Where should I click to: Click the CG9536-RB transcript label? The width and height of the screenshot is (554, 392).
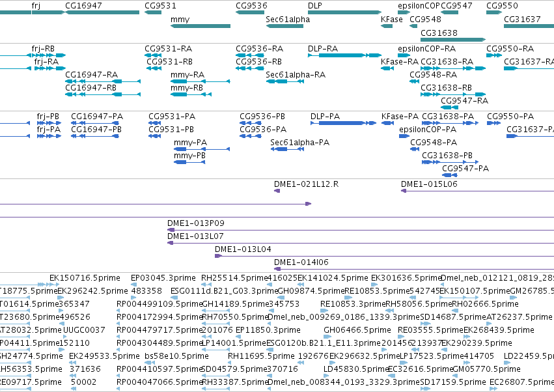click(x=258, y=62)
